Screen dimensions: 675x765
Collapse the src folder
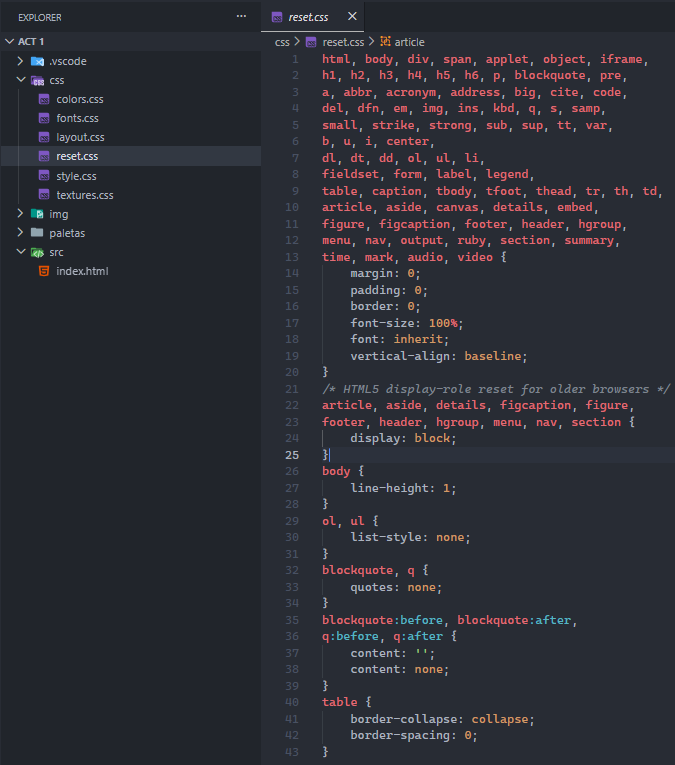coord(20,252)
